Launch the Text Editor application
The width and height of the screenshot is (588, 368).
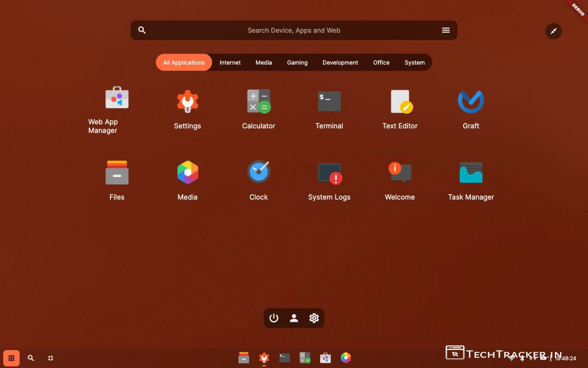(x=400, y=102)
